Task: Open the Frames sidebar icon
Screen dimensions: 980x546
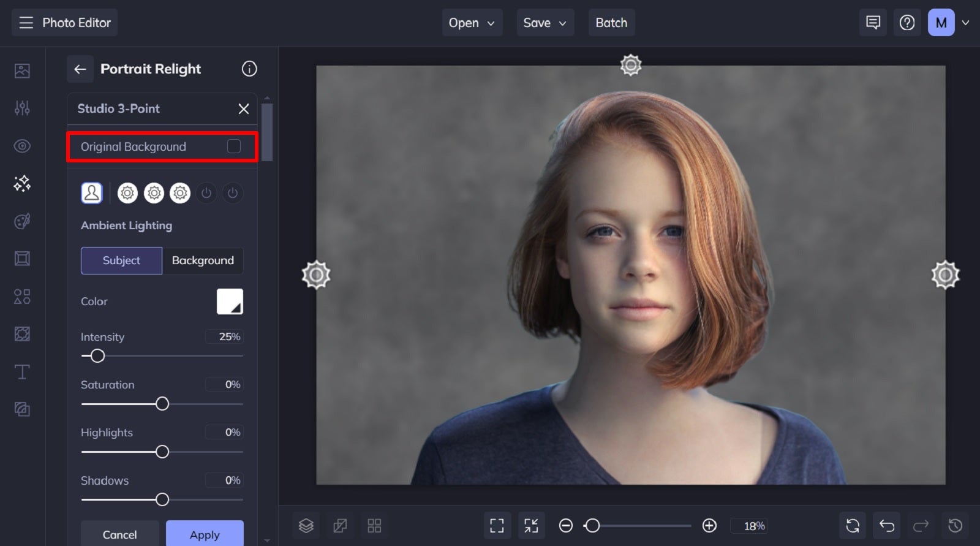Action: [22, 259]
